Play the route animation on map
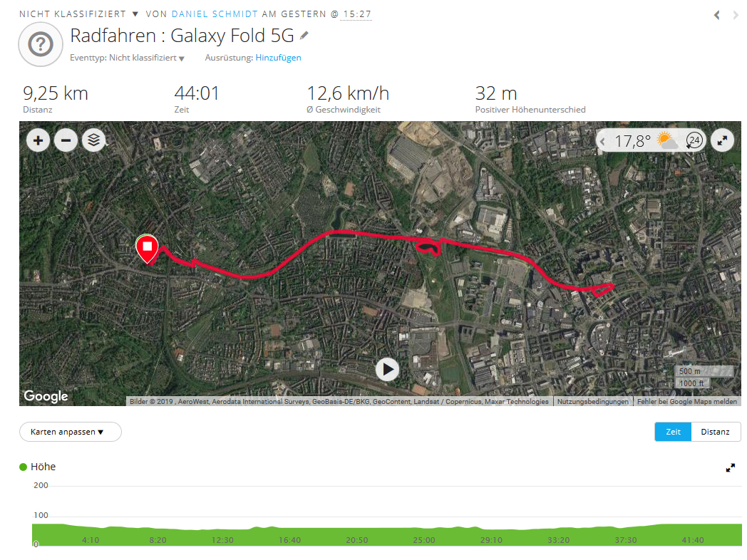This screenshot has height=560, width=747. click(387, 368)
